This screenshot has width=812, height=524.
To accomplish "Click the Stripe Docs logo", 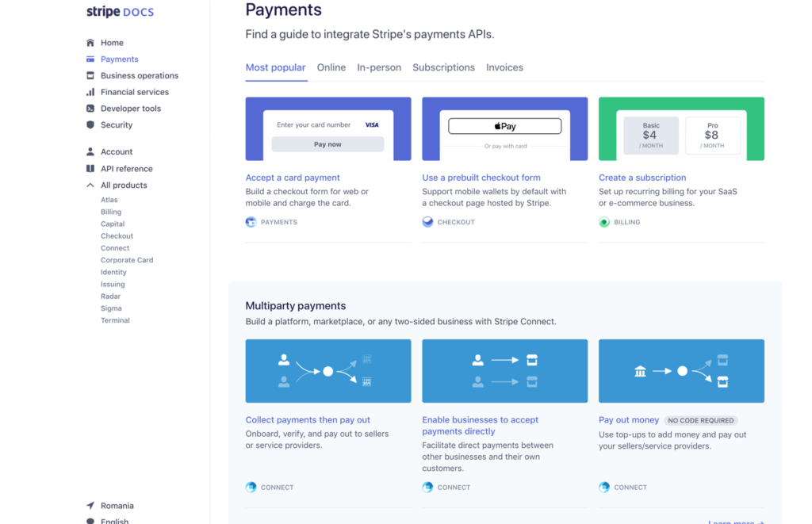I will [121, 11].
